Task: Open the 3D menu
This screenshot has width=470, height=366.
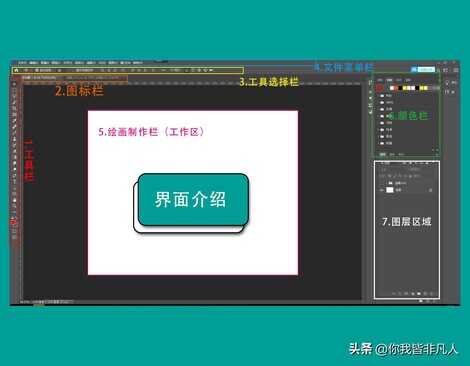Action: [x=102, y=63]
